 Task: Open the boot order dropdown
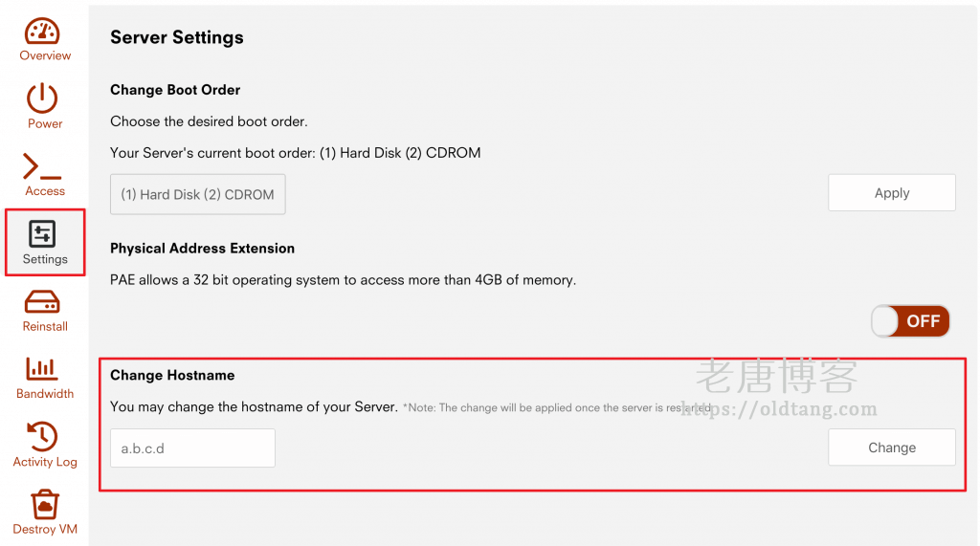[x=198, y=194]
